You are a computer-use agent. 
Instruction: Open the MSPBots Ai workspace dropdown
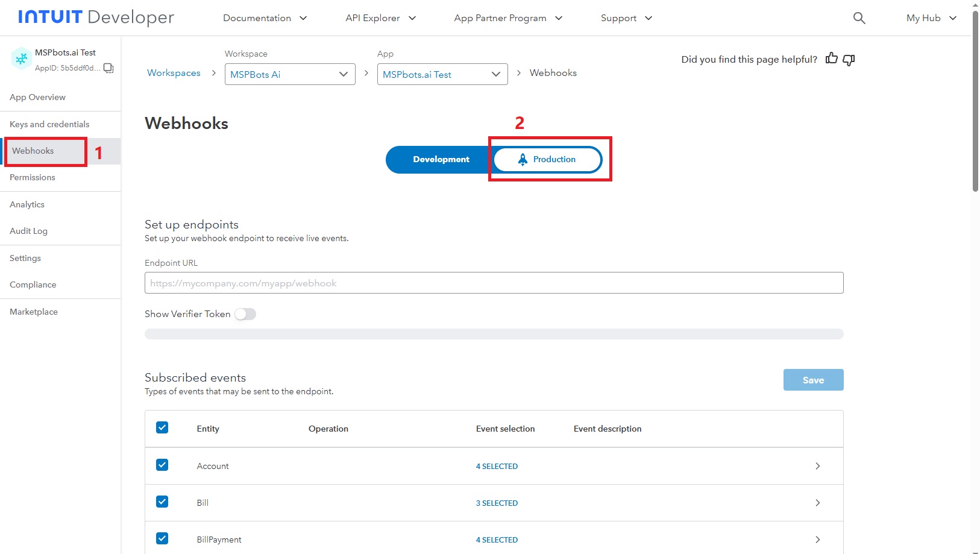(x=289, y=74)
